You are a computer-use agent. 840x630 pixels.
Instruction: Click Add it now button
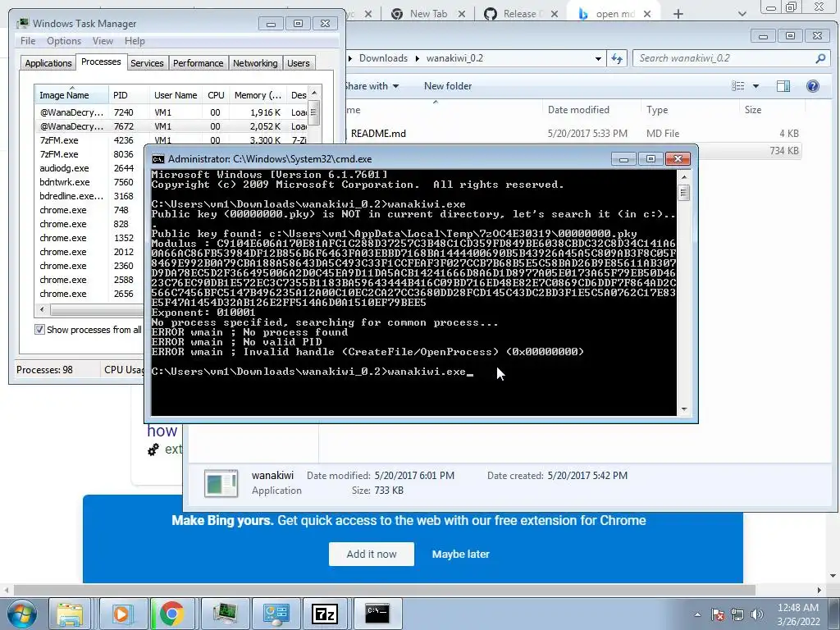coord(372,554)
